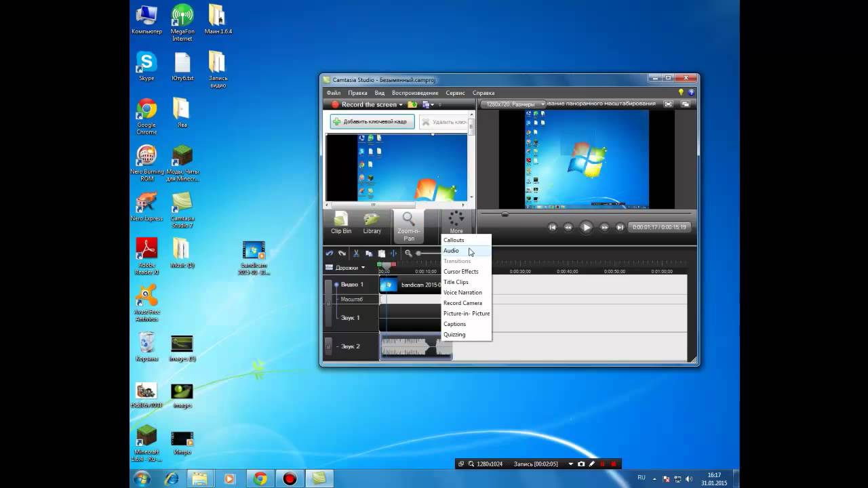The height and width of the screenshot is (488, 868).
Task: Click the timeline zoom magnifier icon
Action: pyautogui.click(x=408, y=253)
